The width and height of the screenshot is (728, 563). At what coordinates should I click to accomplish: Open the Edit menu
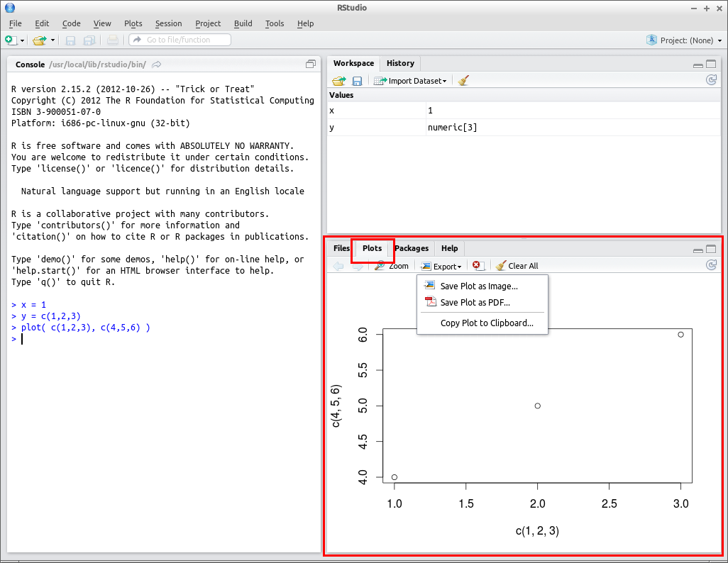click(x=42, y=23)
